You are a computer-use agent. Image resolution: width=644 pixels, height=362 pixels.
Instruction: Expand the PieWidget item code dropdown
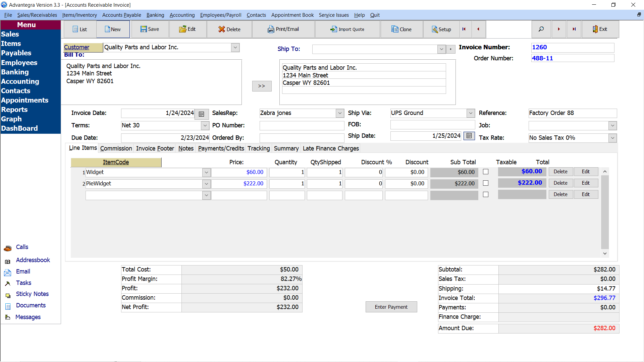pos(206,184)
